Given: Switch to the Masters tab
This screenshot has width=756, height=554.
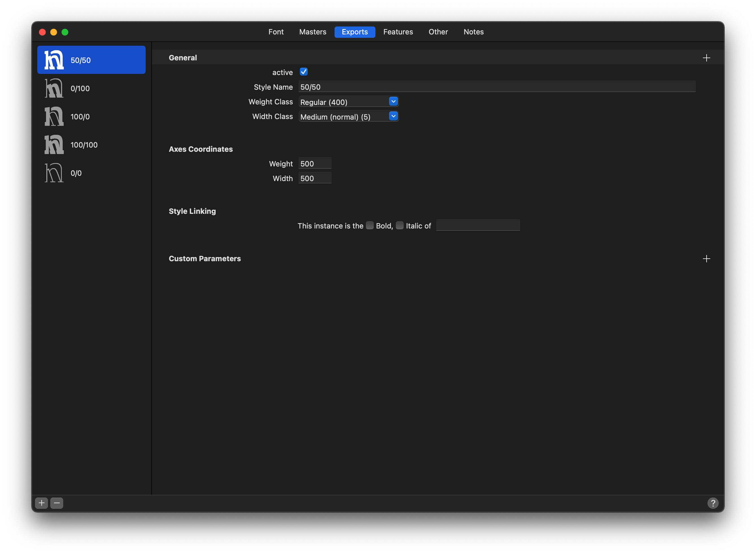Looking at the screenshot, I should click(313, 32).
